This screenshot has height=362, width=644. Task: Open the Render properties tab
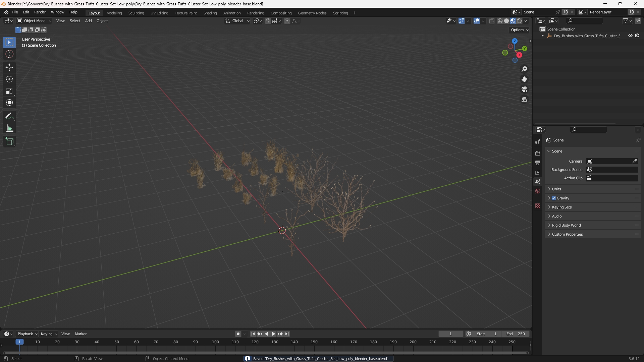pos(538,154)
